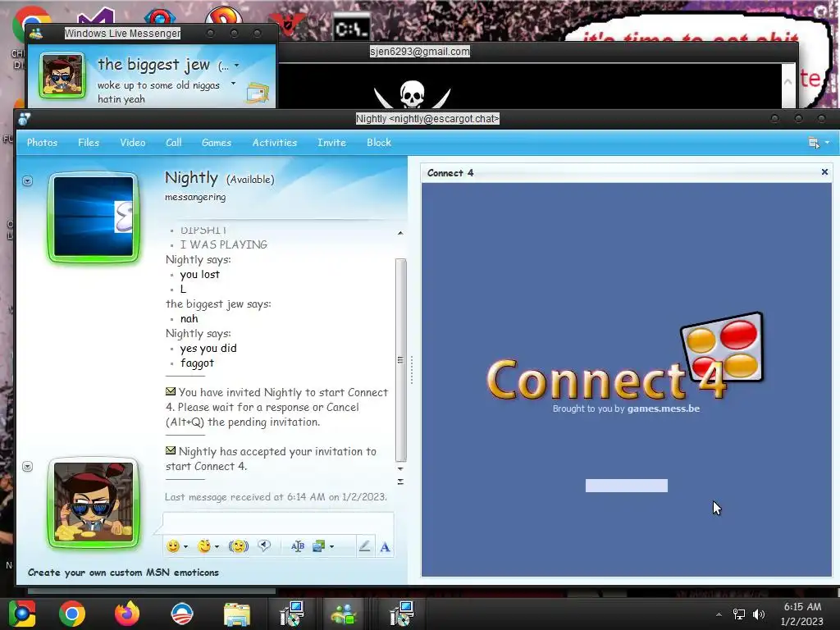Screen dimensions: 840x630
Task: Click the chat history scrollbar thumb
Action: 400,359
